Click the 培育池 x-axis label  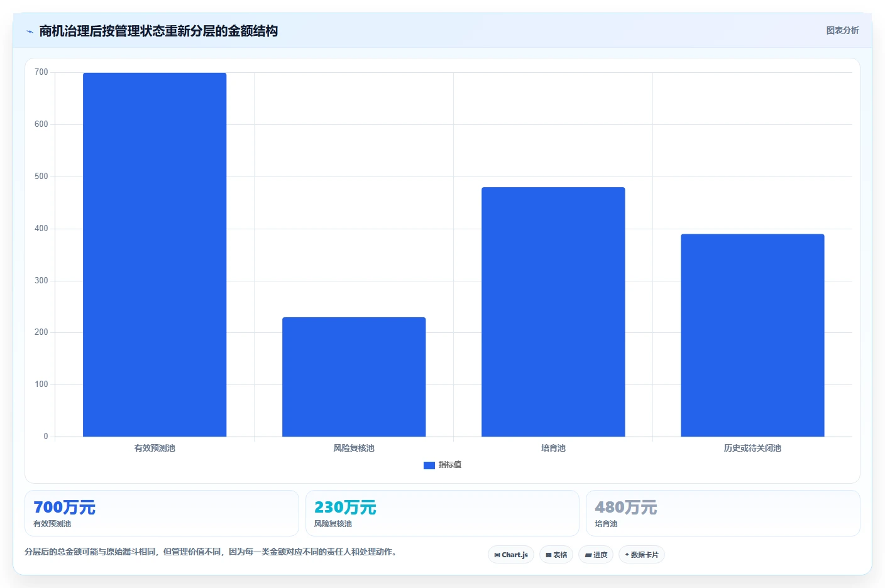(553, 448)
